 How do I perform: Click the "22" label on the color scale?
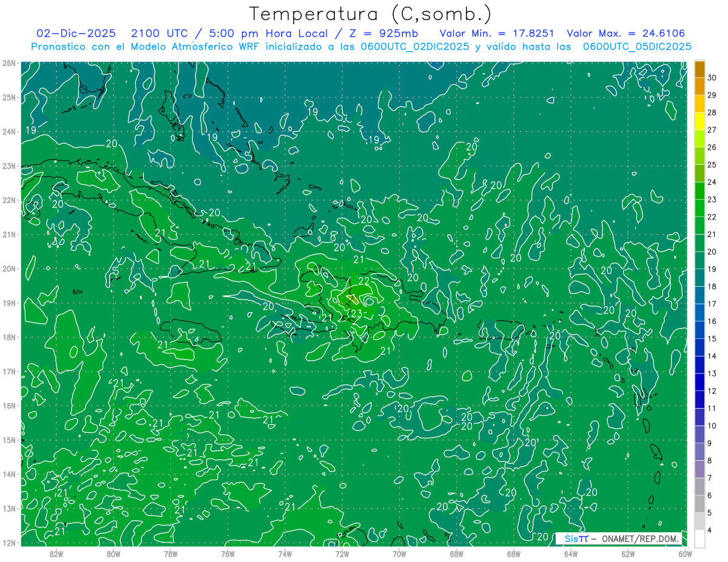tap(712, 217)
